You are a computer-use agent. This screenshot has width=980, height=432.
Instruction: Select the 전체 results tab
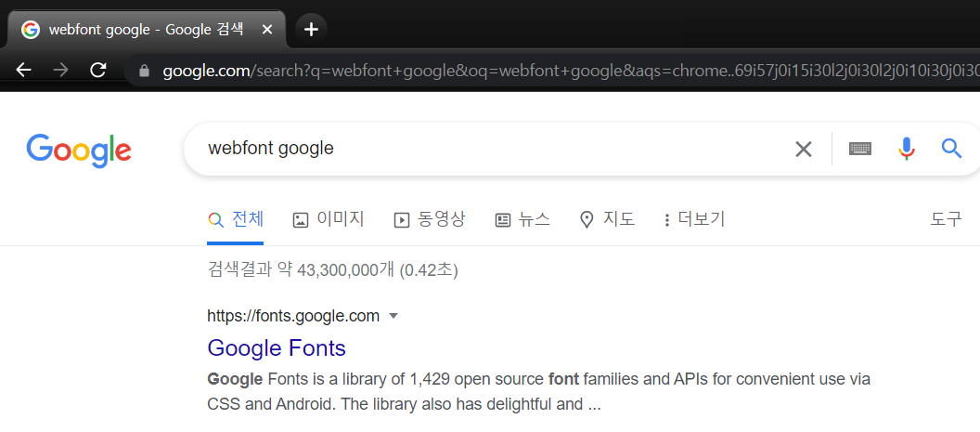[236, 219]
